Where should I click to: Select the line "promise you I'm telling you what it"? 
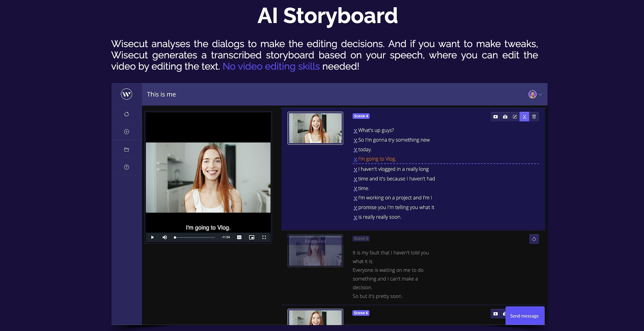click(x=396, y=207)
